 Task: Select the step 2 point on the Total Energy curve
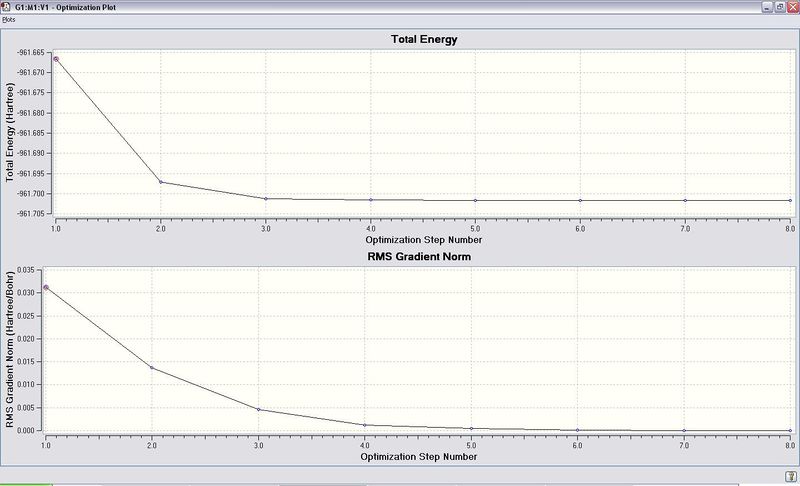[x=161, y=182]
